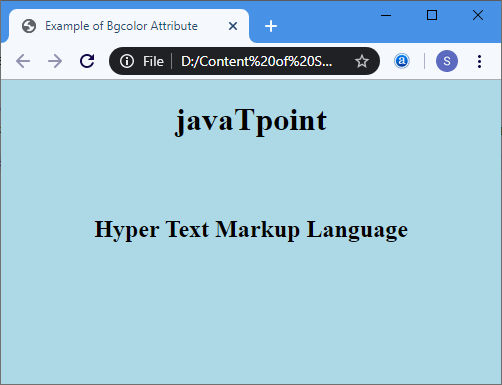Viewport: 502px width, 385px height.
Task: Select the Example of Bgcolor Attribute tab
Action: 129,26
